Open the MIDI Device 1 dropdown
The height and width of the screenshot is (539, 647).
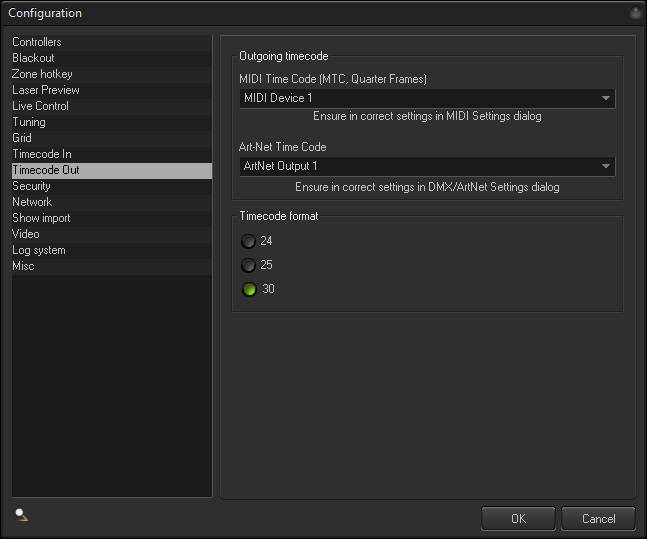427,98
